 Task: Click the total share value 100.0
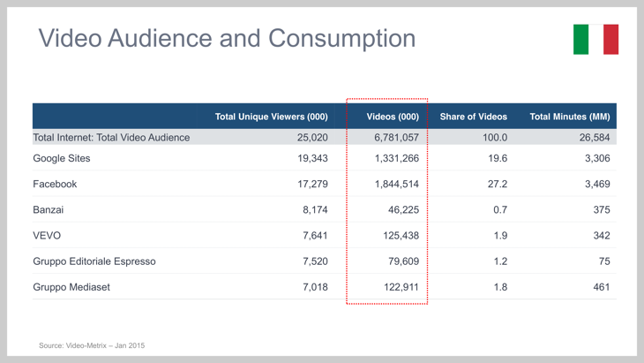click(495, 137)
